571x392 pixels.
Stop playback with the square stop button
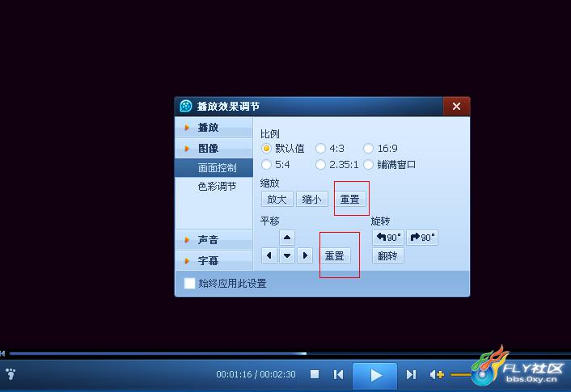tap(315, 374)
